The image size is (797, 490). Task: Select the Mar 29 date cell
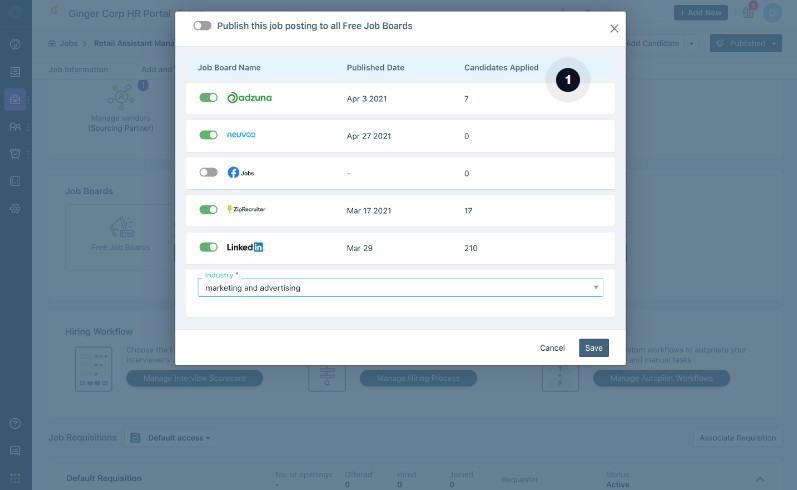(x=359, y=248)
